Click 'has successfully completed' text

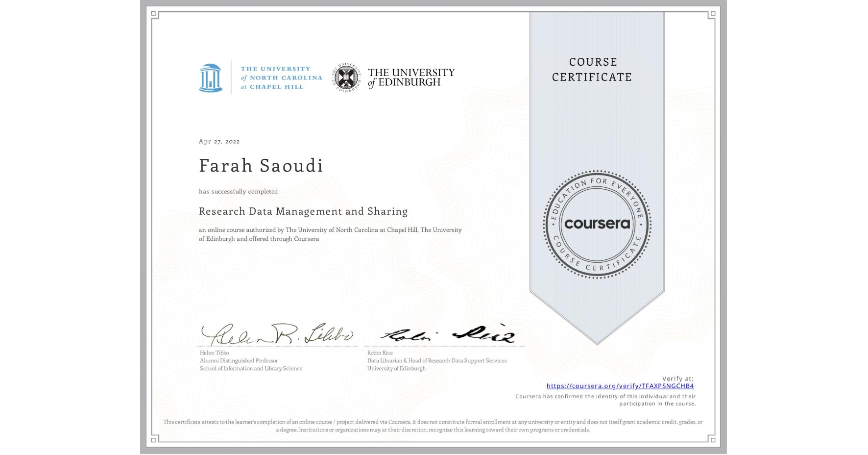[238, 191]
